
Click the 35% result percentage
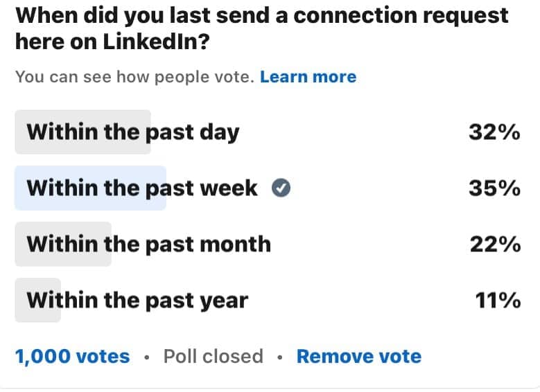click(494, 188)
